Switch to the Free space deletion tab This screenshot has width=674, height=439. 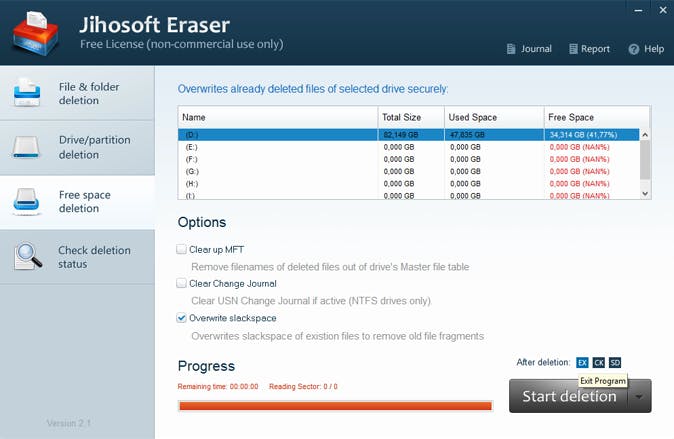coord(77,202)
